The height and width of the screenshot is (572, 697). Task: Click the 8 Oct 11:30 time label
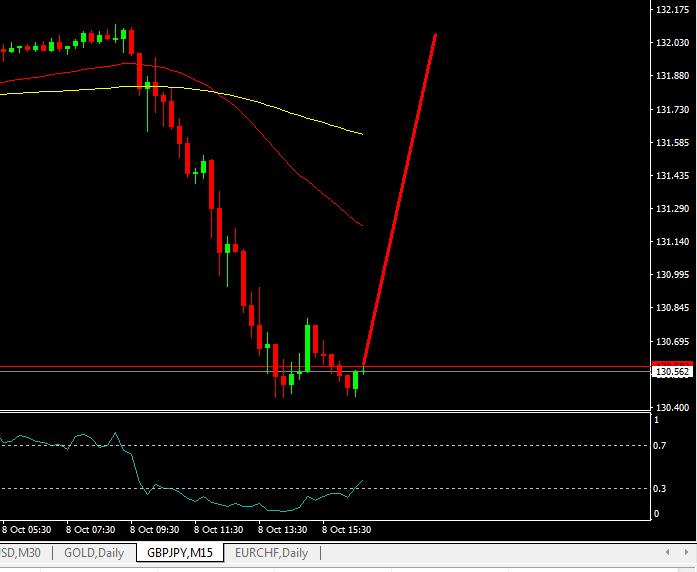[218, 530]
